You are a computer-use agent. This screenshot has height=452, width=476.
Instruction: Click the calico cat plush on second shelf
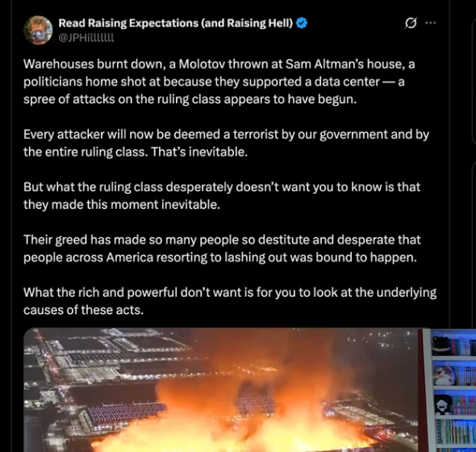[x=444, y=375]
